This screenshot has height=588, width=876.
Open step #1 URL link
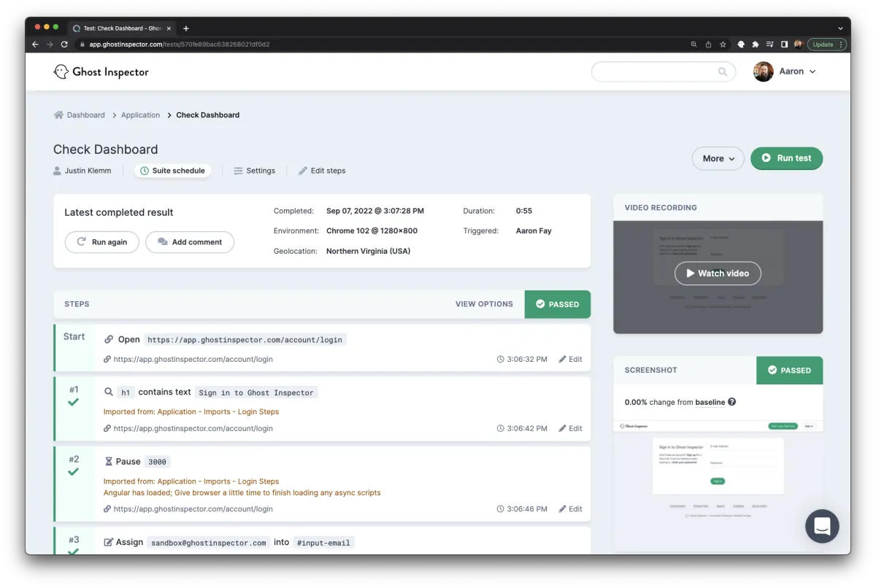(193, 428)
